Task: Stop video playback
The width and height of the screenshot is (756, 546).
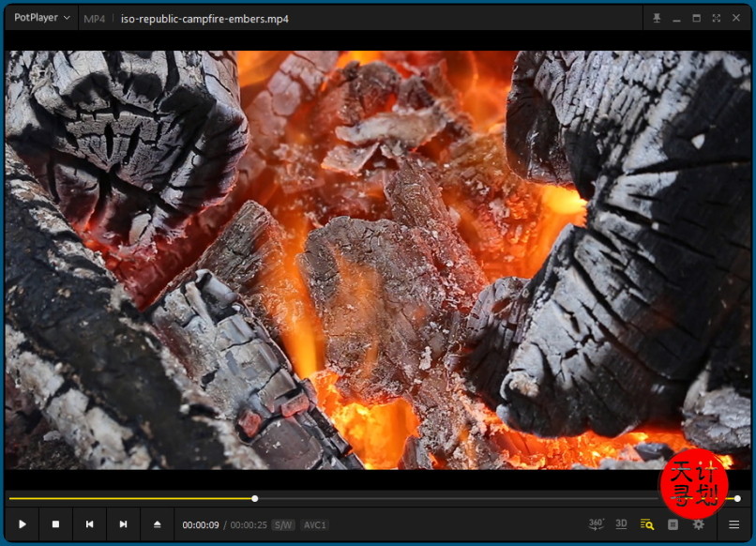Action: coord(55,524)
